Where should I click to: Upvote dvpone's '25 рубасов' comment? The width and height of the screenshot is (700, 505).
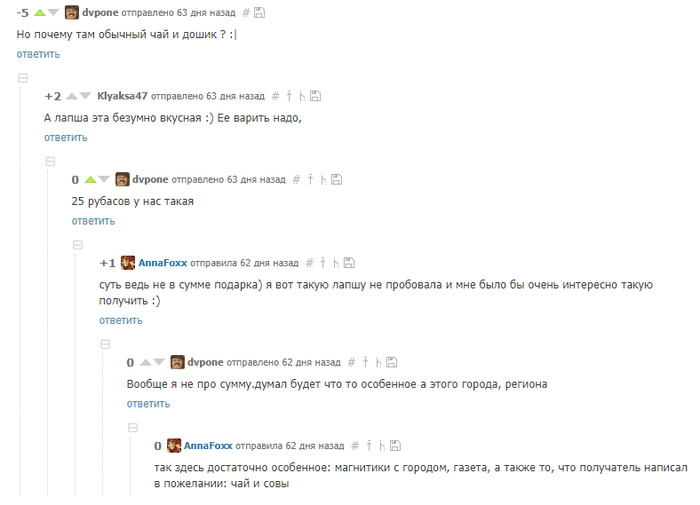click(x=90, y=179)
